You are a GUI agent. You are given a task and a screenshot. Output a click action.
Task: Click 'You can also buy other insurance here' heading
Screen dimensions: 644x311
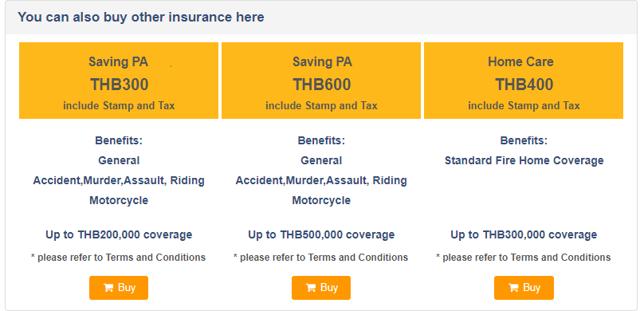tap(141, 18)
